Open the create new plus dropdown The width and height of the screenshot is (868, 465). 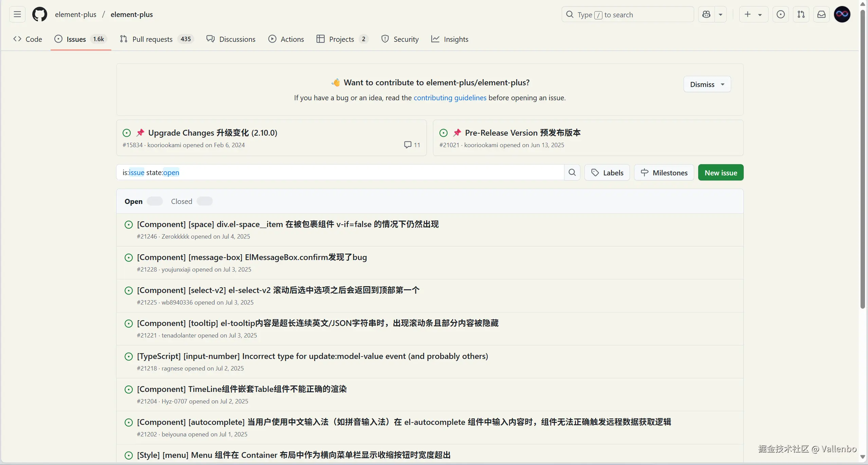click(753, 14)
